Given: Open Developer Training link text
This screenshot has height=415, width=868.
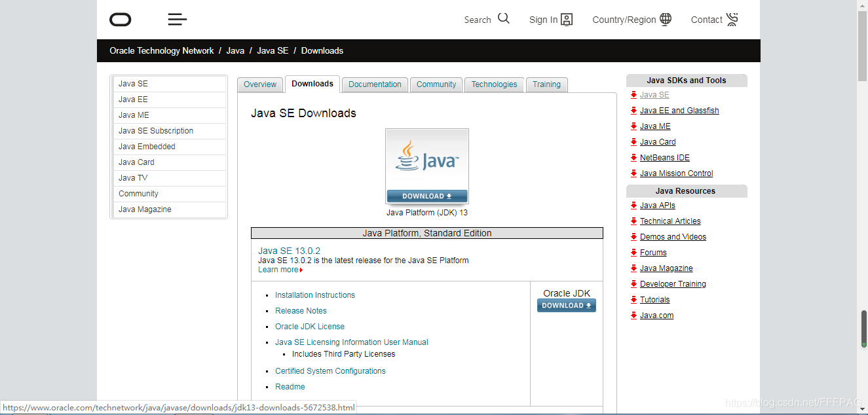Looking at the screenshot, I should tap(673, 284).
